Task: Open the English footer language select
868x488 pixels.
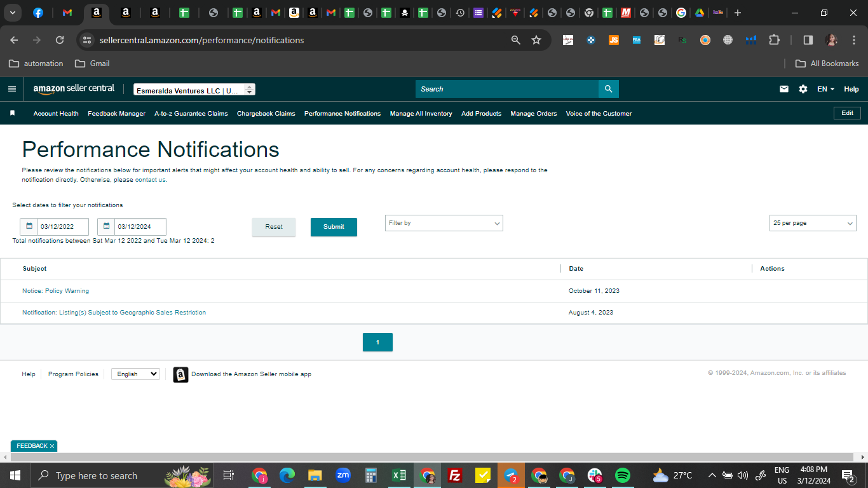Action: (135, 374)
